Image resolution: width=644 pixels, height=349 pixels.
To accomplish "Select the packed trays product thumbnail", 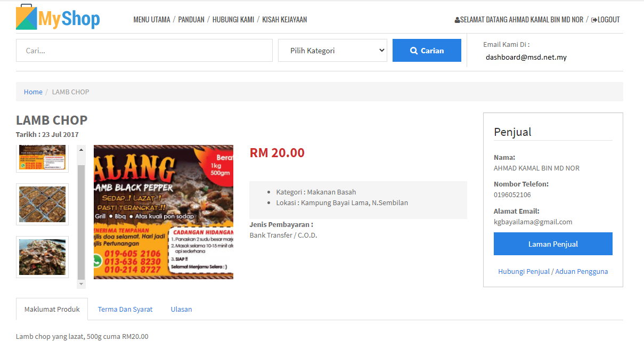I will click(x=42, y=204).
